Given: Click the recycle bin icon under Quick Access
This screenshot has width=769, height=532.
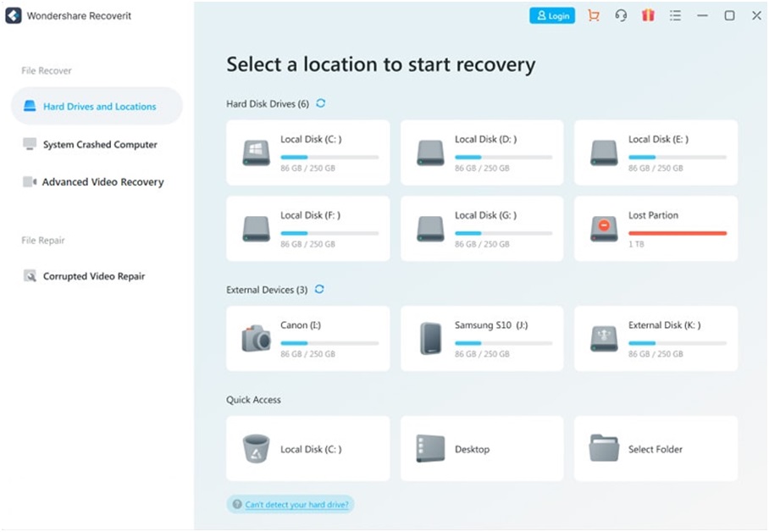Looking at the screenshot, I should (254, 448).
